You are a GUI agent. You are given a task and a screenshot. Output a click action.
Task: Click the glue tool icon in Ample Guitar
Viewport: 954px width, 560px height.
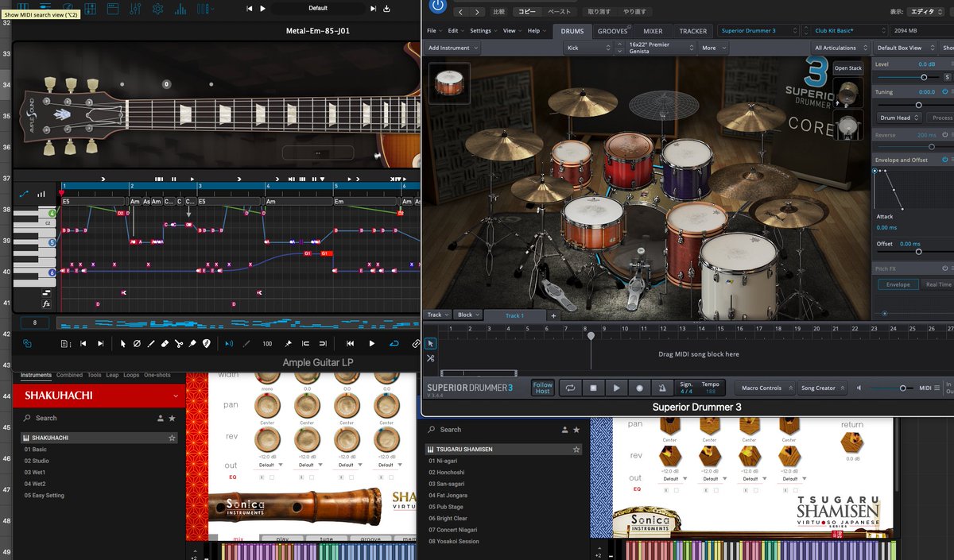coord(192,343)
